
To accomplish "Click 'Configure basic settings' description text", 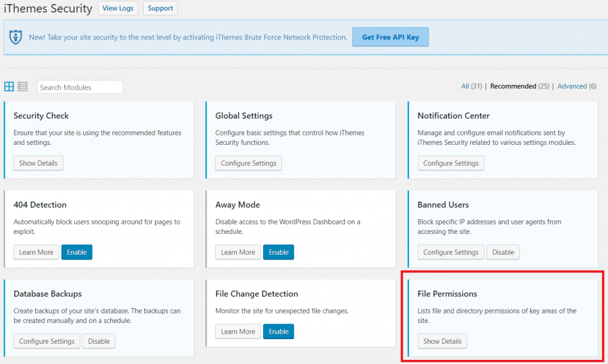I will (x=290, y=138).
